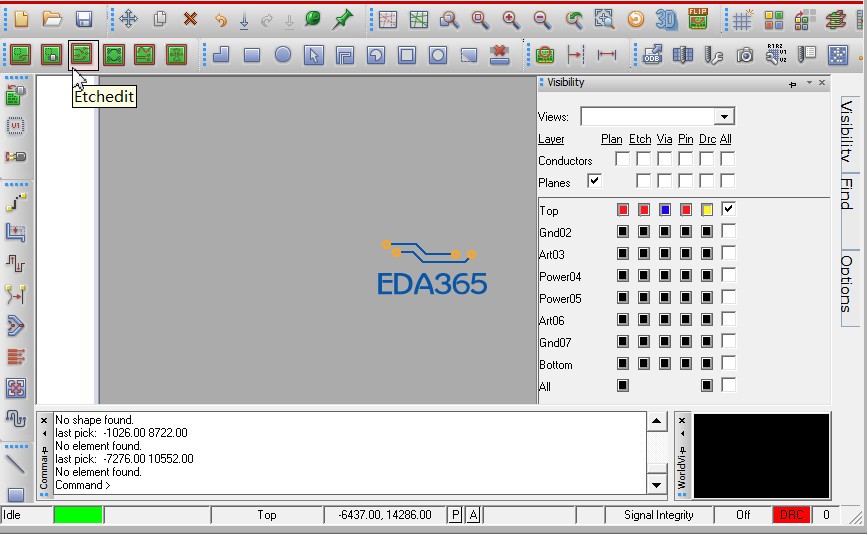Screen dimensions: 867x534
Task: Zoom in with the plus magnifier
Action: tap(511, 19)
